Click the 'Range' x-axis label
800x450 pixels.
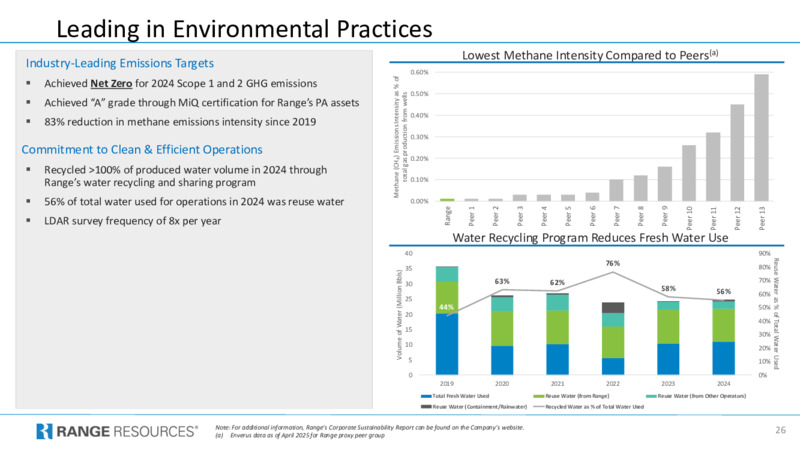tap(448, 215)
